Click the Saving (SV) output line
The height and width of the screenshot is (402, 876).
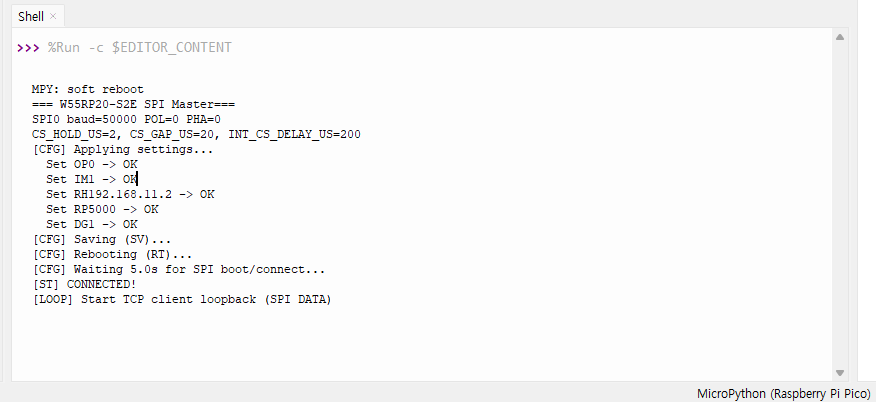101,240
